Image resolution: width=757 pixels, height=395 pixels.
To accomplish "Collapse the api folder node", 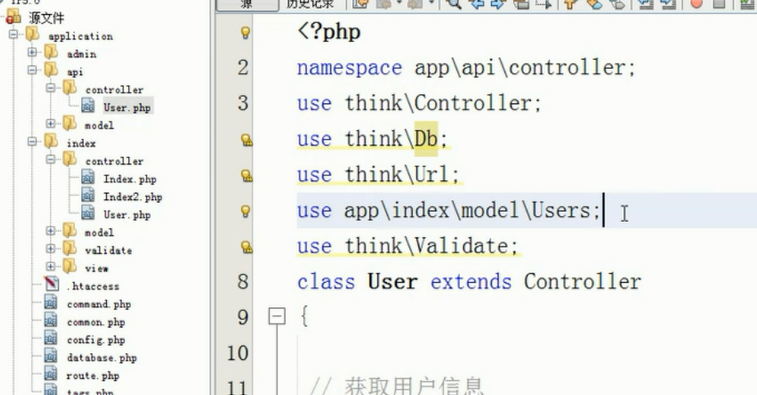I will [32, 70].
